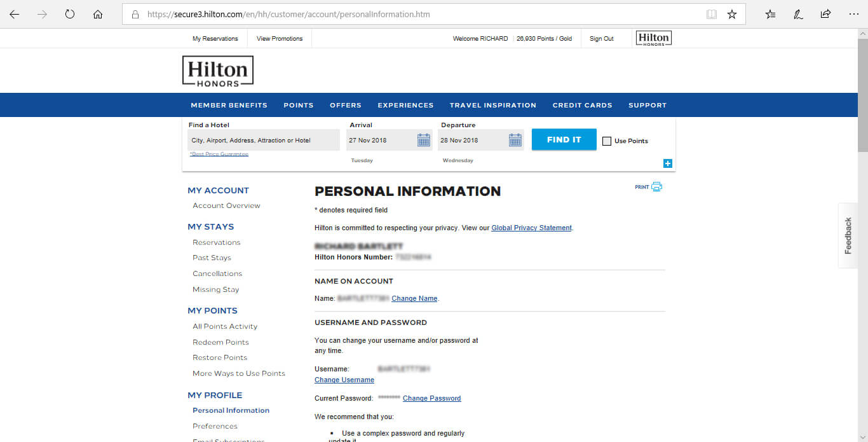The image size is (868, 442).
Task: Click the 26,930 Points / Gold text
Action: [545, 39]
